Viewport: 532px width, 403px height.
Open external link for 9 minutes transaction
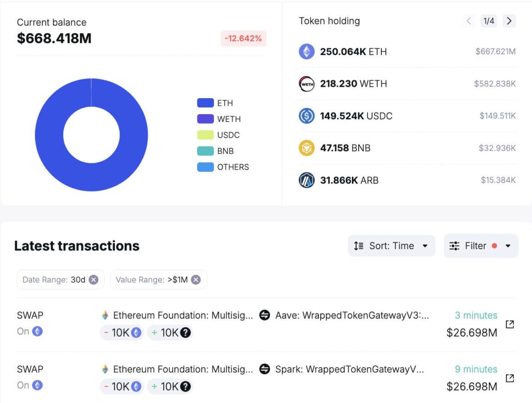pos(510,378)
